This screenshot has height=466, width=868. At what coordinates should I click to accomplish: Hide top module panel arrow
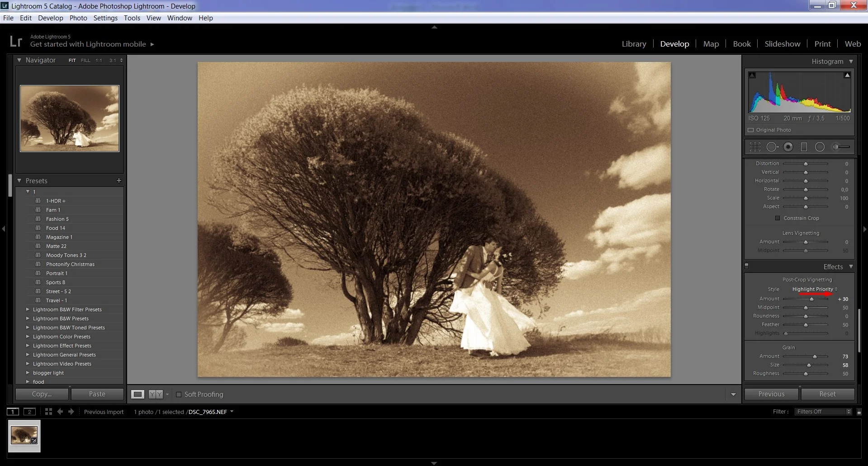434,27
